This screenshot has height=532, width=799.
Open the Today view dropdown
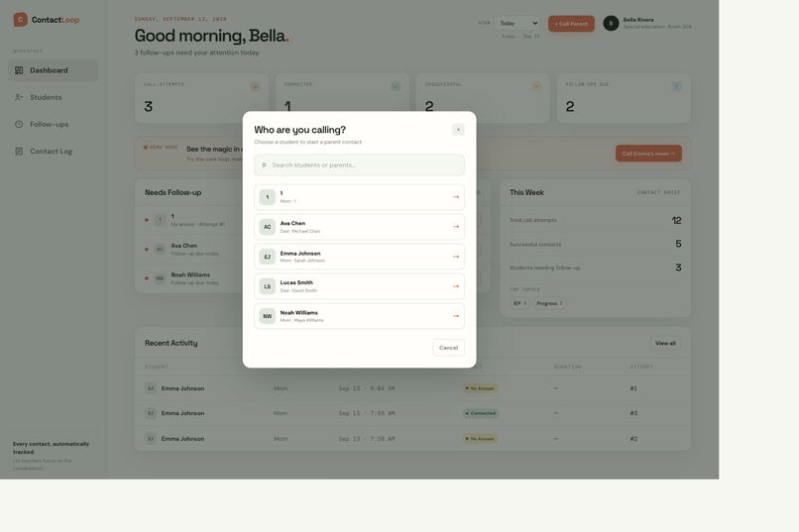click(517, 24)
